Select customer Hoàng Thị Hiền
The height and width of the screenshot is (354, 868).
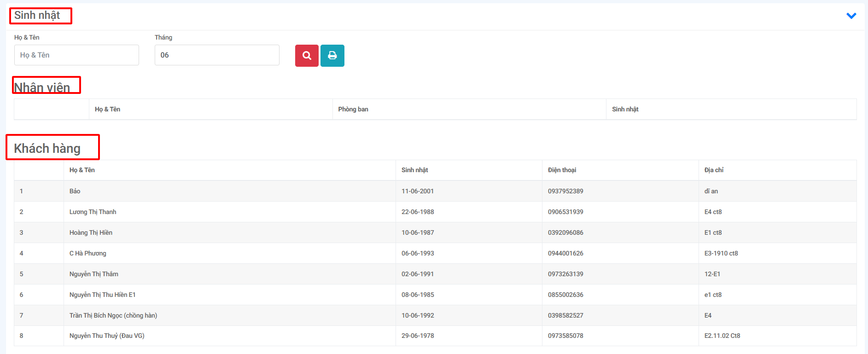[91, 232]
